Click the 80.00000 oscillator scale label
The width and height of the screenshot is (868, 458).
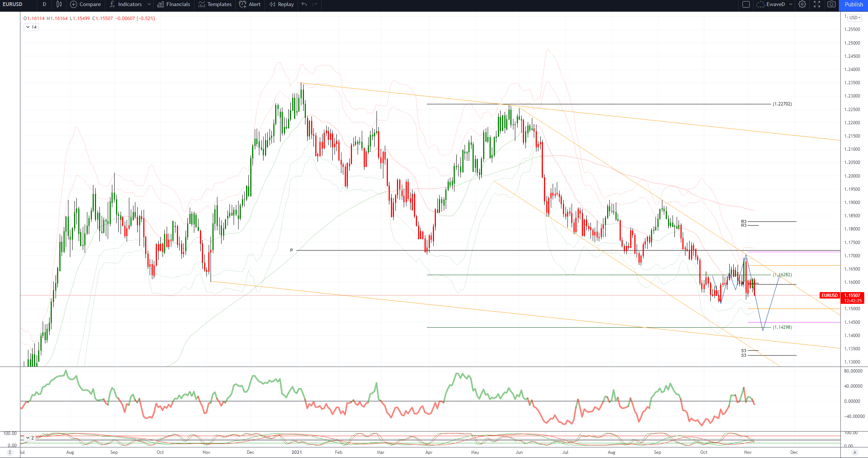854,371
